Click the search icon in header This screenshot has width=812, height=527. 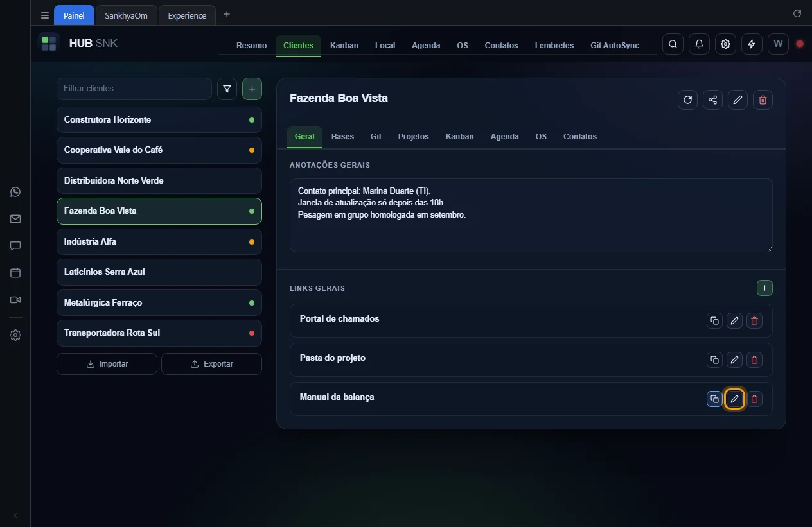click(x=673, y=44)
